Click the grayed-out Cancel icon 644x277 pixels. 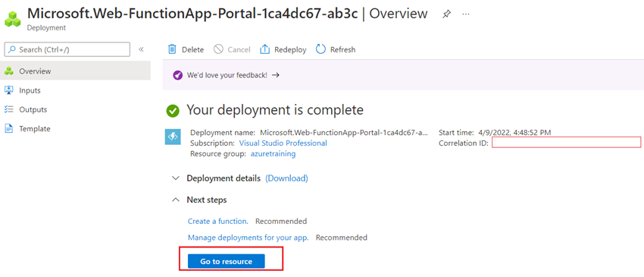pos(218,49)
